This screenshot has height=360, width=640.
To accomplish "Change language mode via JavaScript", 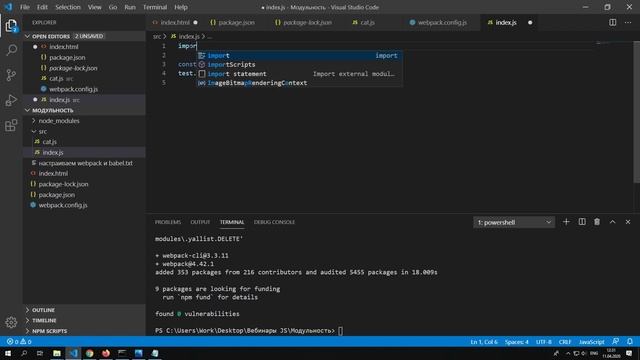I will point(591,342).
